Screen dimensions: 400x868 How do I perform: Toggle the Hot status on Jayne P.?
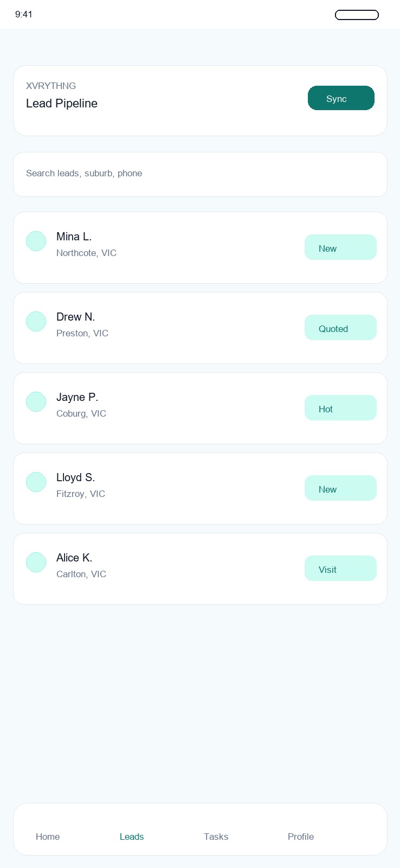click(x=340, y=407)
